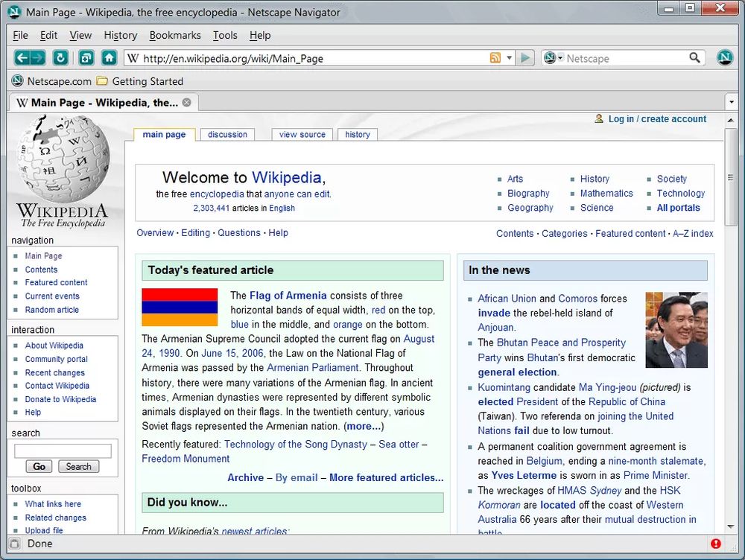Click the Back navigation arrow button
The width and height of the screenshot is (745, 560).
tap(22, 58)
